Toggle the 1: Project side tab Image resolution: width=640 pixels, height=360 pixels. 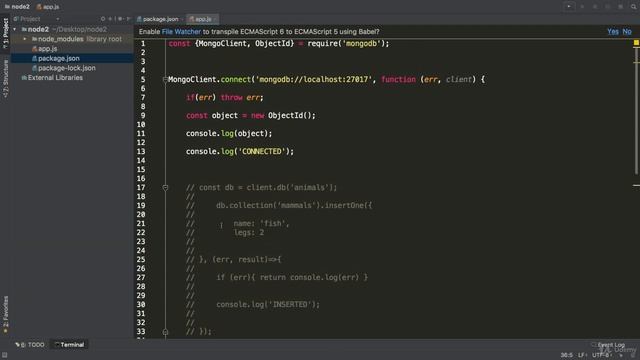5,33
